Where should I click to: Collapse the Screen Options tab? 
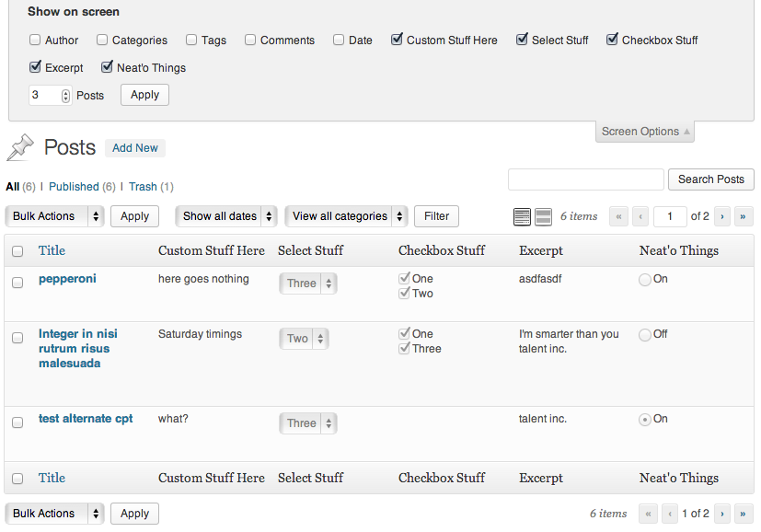(x=644, y=132)
